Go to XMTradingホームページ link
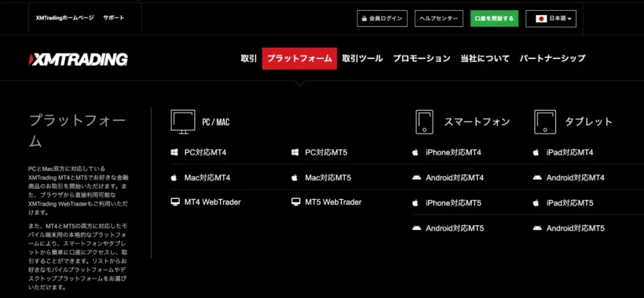This screenshot has width=644, height=298. coord(65,18)
